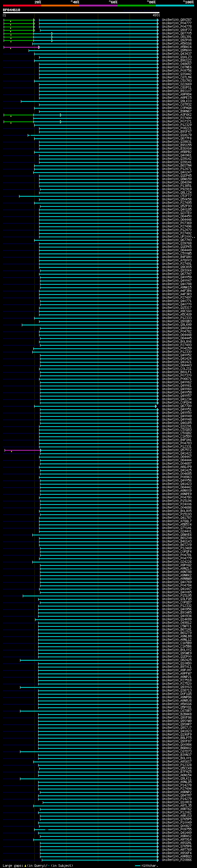Open hit UniRef100_Q8VZ87
This screenshot has height=868, width=197.
[x=176, y=20]
